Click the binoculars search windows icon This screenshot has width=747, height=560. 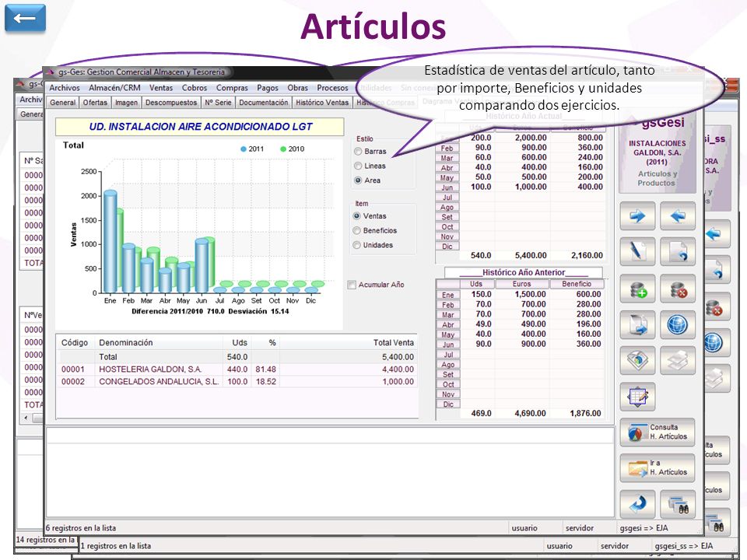point(678,504)
